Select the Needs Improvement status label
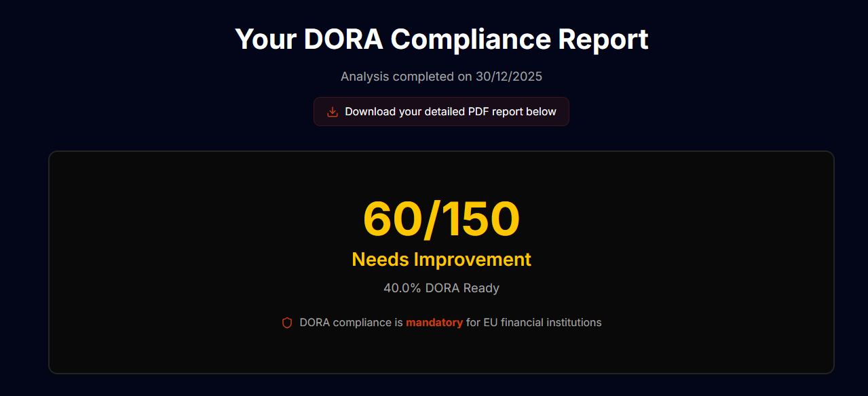Viewport: 868px width, 396px height. pyautogui.click(x=441, y=260)
